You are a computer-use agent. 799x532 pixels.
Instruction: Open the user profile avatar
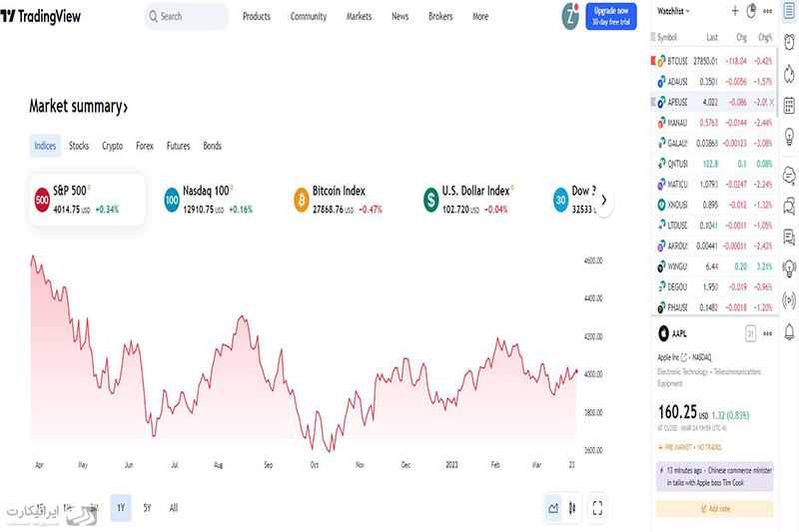(x=570, y=16)
